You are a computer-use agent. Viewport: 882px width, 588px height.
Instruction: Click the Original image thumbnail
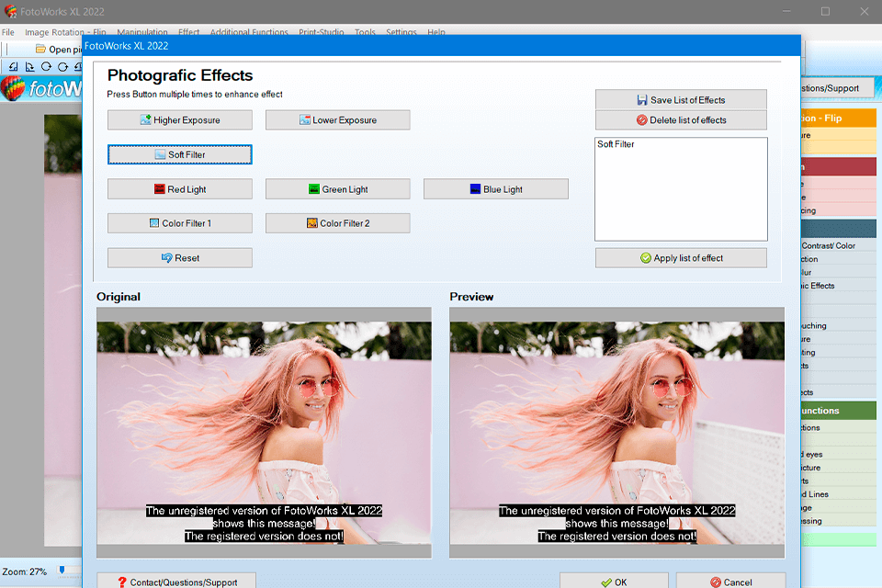pos(265,432)
